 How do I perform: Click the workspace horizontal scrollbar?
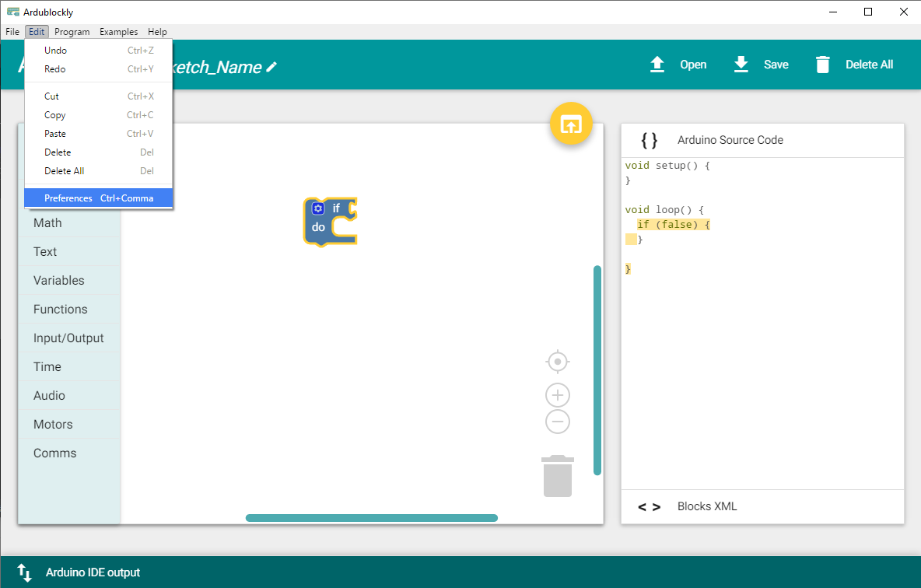(x=372, y=518)
